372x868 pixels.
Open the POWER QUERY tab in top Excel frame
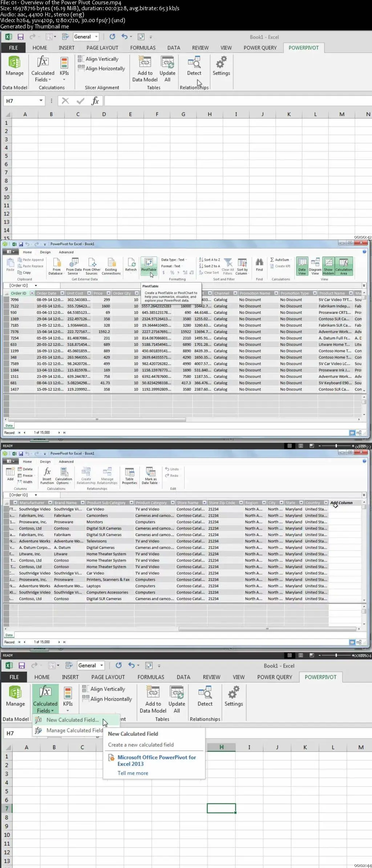260,48
